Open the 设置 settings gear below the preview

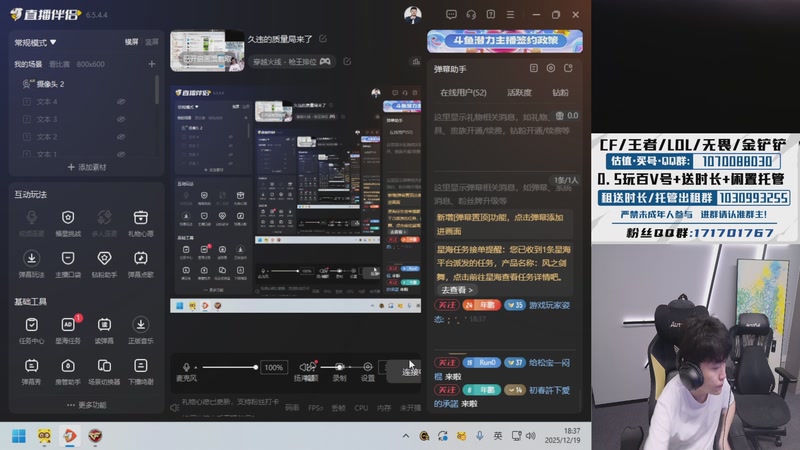point(367,367)
